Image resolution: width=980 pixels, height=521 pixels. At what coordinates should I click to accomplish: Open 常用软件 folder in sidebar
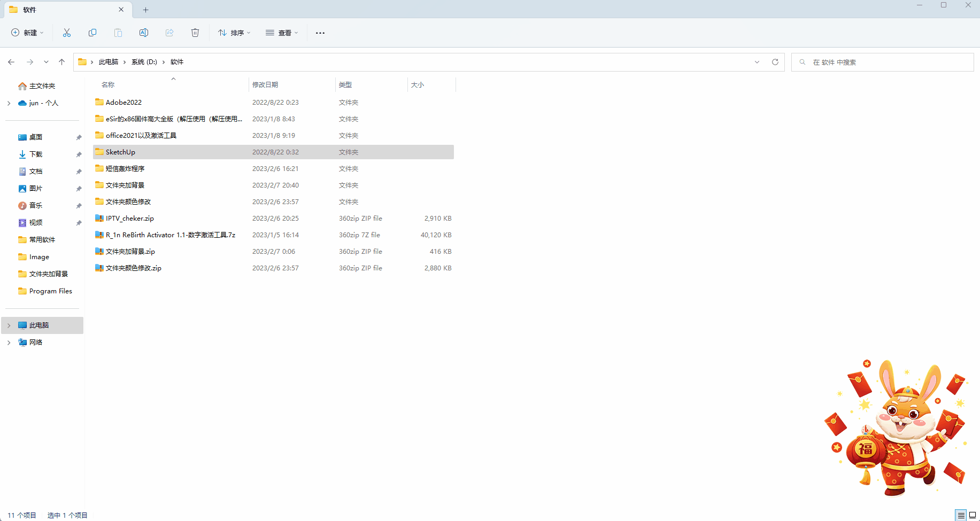pos(42,240)
